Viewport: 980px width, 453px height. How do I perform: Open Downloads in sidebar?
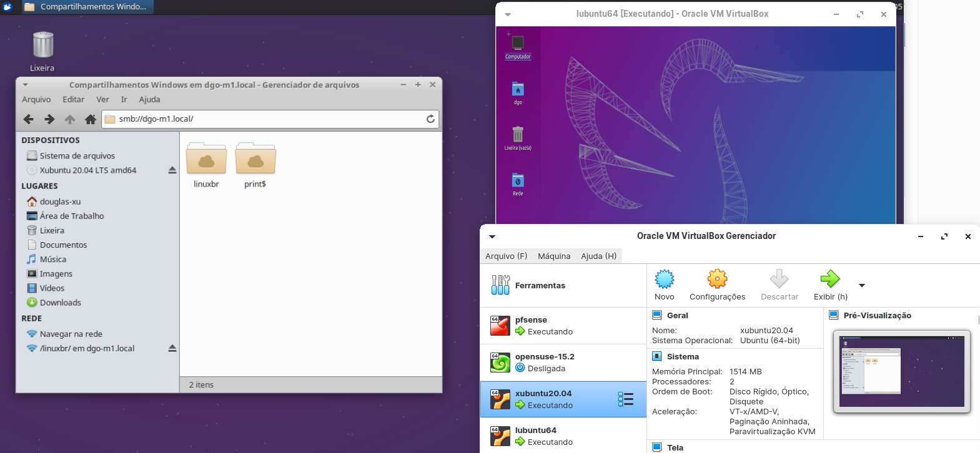(x=54, y=303)
